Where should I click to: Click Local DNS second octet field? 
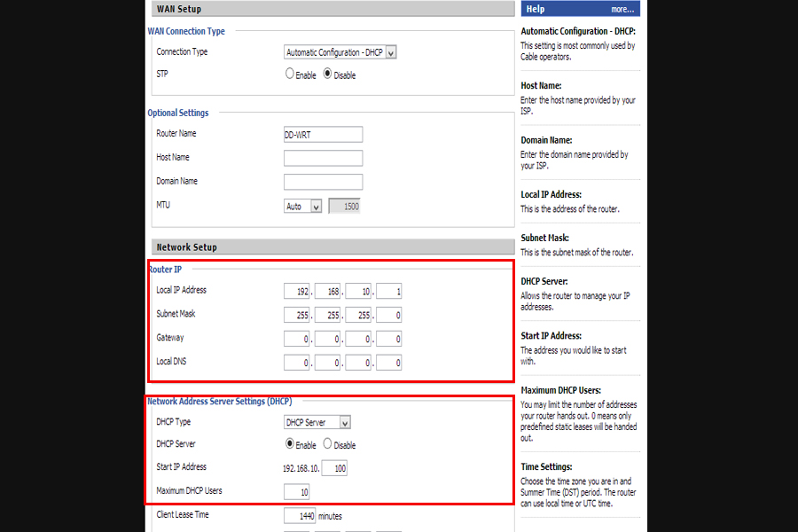(x=327, y=363)
